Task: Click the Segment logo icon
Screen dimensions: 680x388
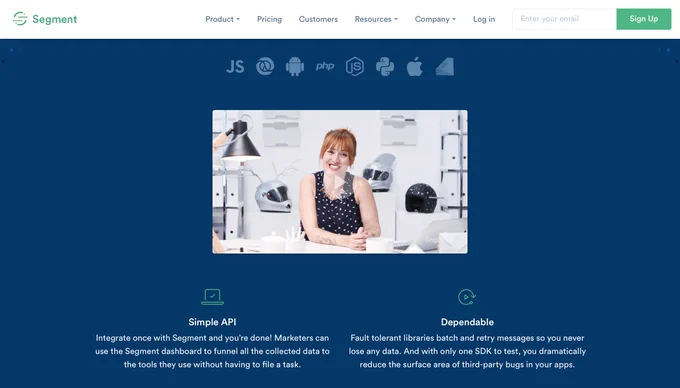Action: click(20, 19)
